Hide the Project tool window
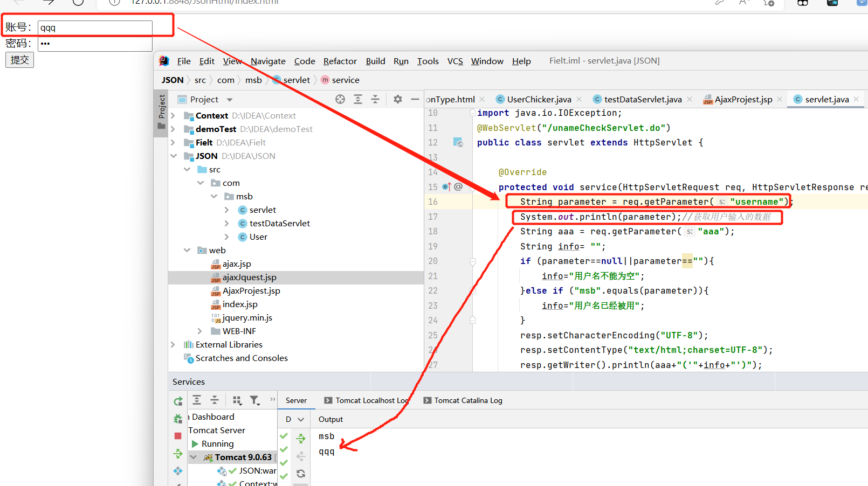This screenshot has width=868, height=486. coord(415,99)
